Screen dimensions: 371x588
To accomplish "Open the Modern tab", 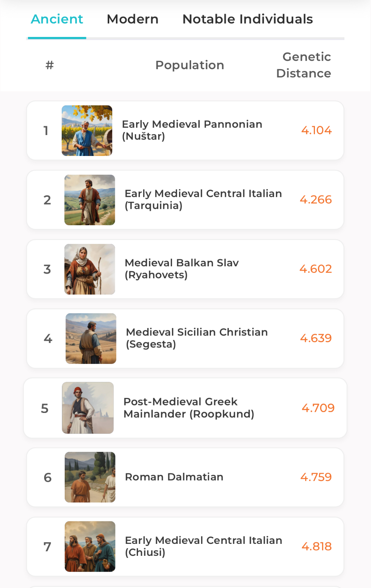I will pos(132,19).
